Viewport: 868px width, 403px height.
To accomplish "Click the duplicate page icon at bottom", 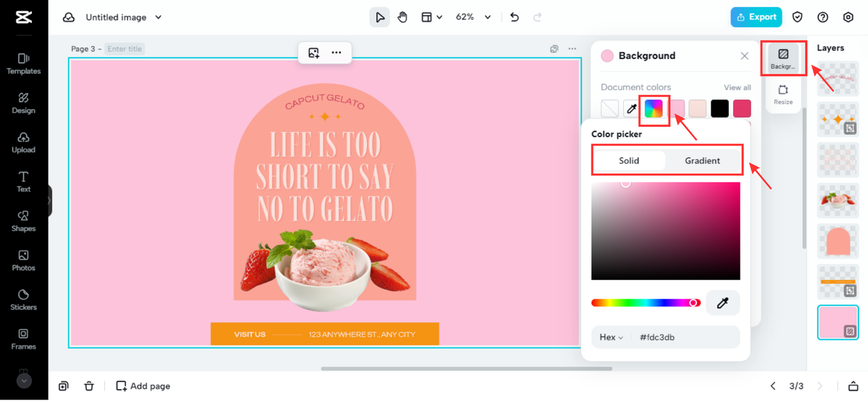I will pos(63,386).
